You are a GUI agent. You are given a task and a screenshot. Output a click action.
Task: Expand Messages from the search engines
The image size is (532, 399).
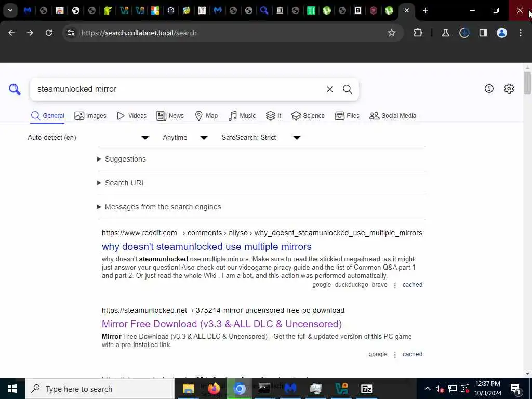coord(159,207)
